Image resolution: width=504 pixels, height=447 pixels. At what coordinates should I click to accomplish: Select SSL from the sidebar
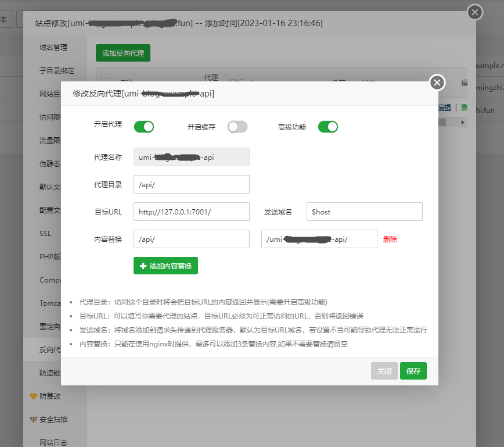pos(45,233)
